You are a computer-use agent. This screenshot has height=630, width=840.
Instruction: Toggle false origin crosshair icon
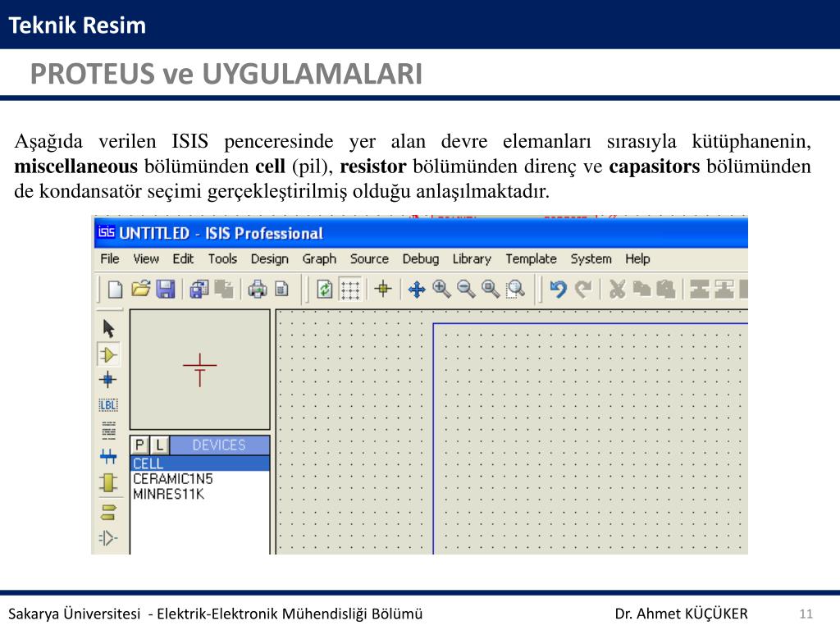pos(383,289)
